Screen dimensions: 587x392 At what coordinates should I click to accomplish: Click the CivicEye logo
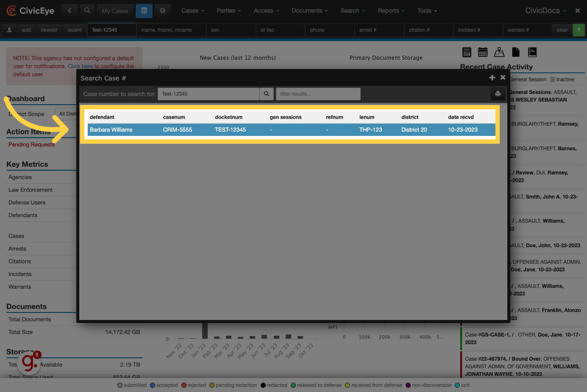click(x=31, y=11)
